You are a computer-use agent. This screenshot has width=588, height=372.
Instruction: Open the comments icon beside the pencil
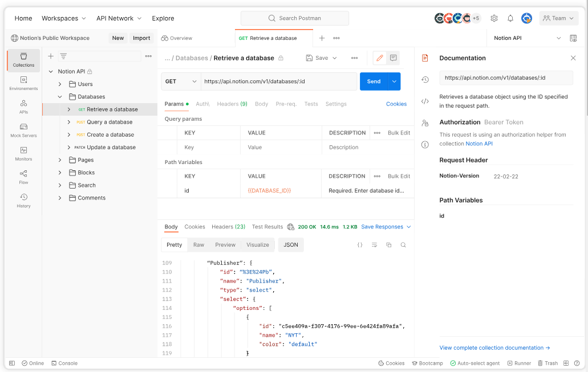point(393,58)
